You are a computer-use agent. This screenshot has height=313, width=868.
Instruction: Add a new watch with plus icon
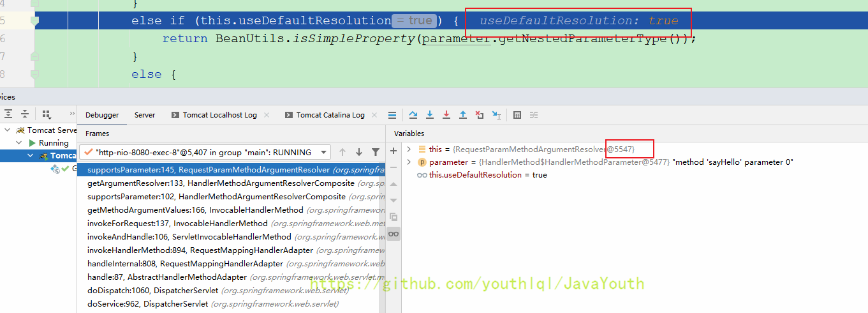pos(394,151)
